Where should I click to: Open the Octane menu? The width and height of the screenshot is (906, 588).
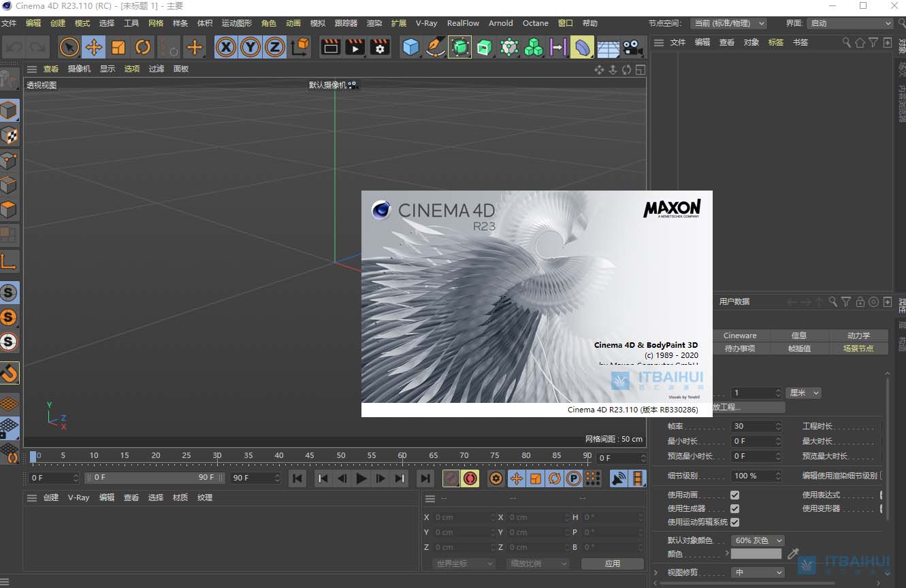(536, 23)
